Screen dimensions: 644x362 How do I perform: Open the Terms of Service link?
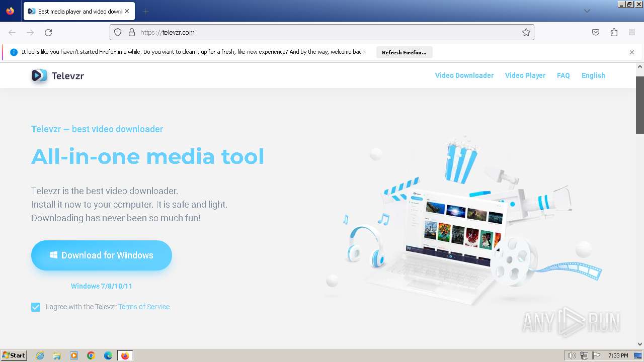pyautogui.click(x=144, y=307)
